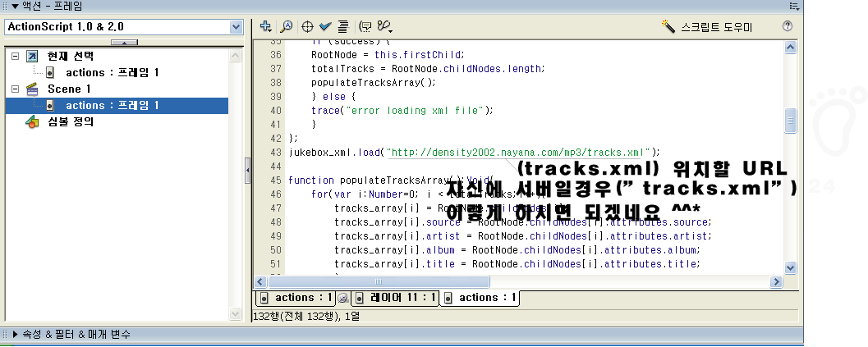The width and height of the screenshot is (868, 347).
Task: Check syntax with the checkmark icon
Action: [x=325, y=26]
